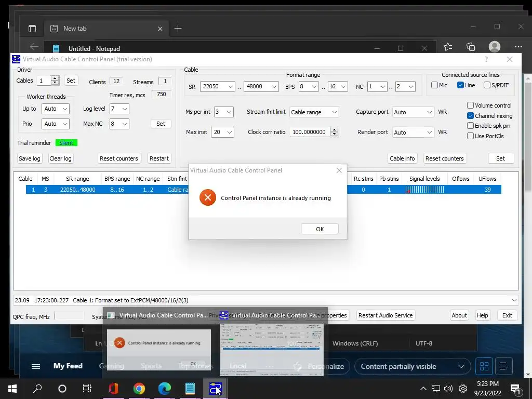532x399 pixels.
Task: Select the control panel taskbar preview thumbnail
Action: [x=271, y=350]
